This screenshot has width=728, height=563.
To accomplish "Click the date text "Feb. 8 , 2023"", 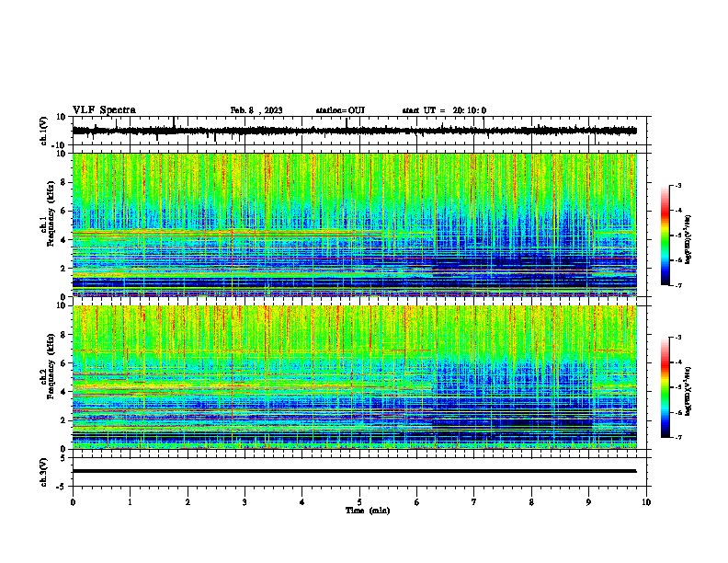I will pyautogui.click(x=256, y=110).
